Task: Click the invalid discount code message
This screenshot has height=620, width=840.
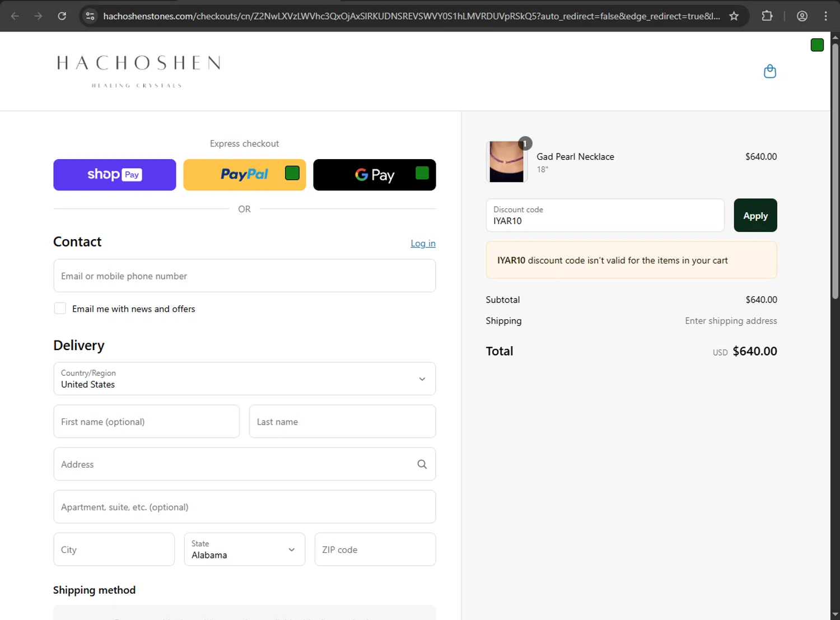Action: (x=632, y=260)
